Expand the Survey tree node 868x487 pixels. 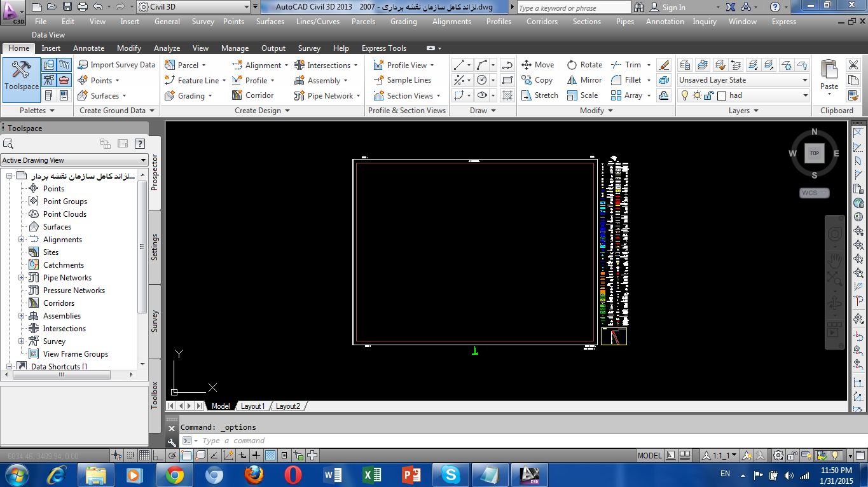point(21,341)
